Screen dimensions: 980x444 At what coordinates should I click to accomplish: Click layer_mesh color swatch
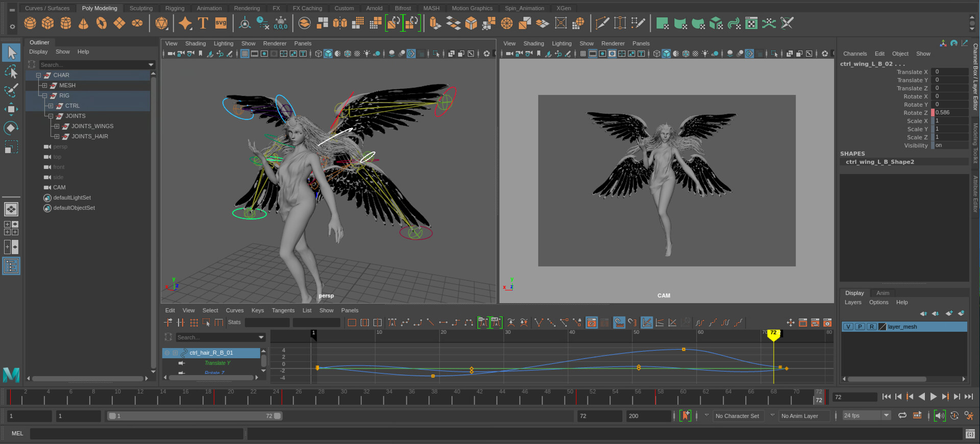coord(882,327)
